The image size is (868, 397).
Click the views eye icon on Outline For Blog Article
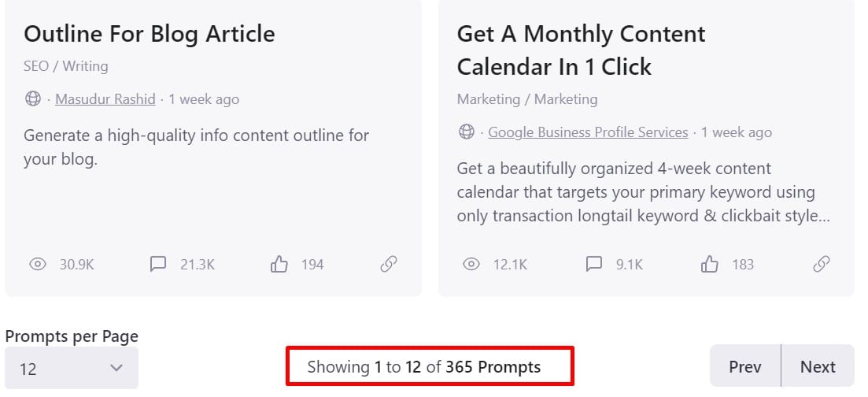[38, 265]
